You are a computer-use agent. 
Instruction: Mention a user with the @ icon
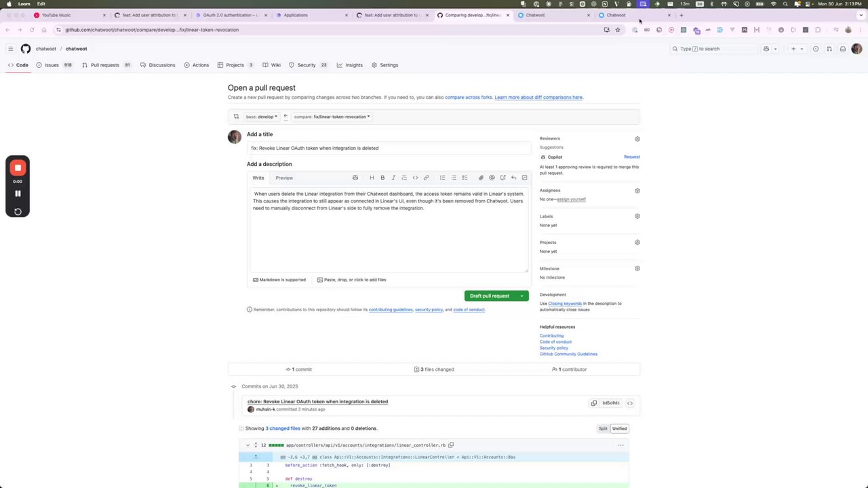coord(492,178)
